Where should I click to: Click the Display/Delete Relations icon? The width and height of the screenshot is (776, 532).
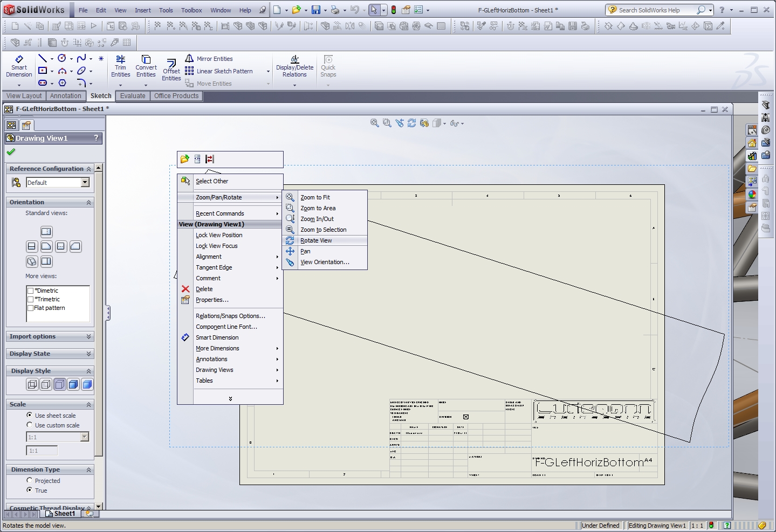tap(294, 66)
